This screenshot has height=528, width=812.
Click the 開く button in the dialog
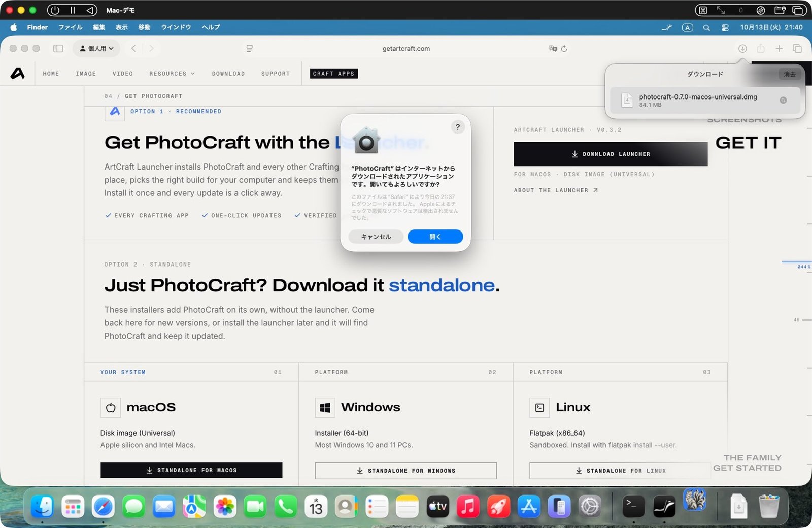click(x=435, y=237)
